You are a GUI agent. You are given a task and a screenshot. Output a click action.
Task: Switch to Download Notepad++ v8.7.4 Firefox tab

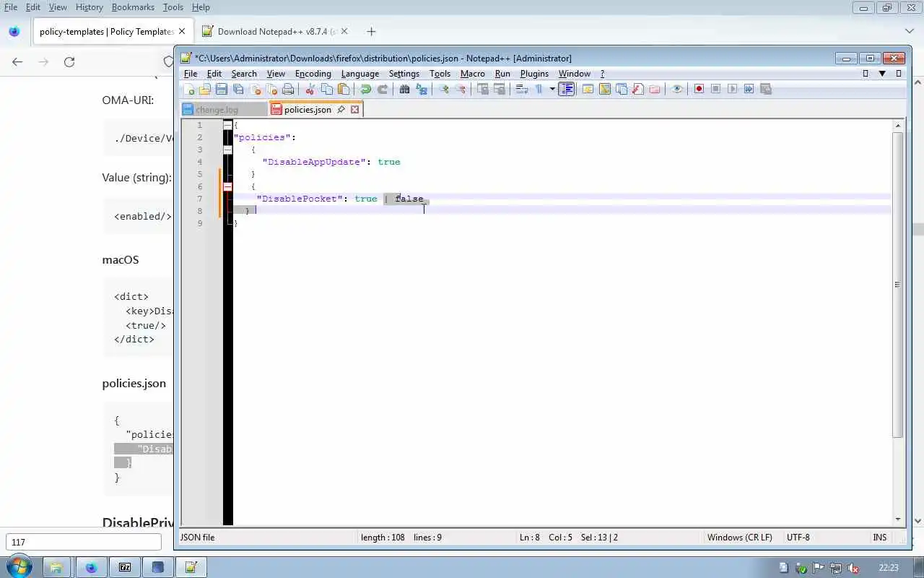coord(274,31)
